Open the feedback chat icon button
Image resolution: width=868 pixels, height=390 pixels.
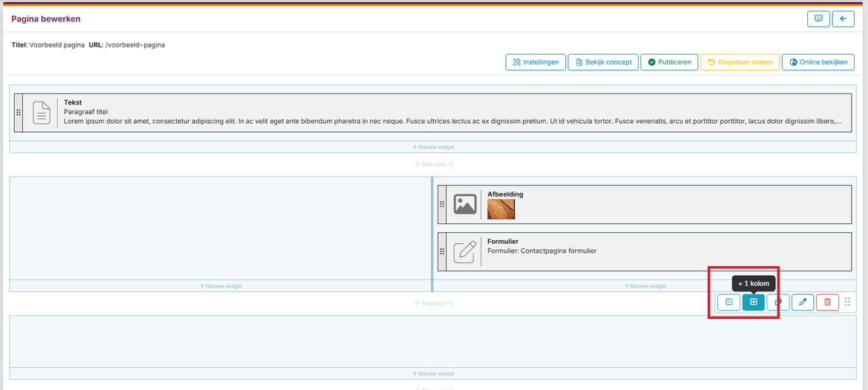pyautogui.click(x=818, y=19)
